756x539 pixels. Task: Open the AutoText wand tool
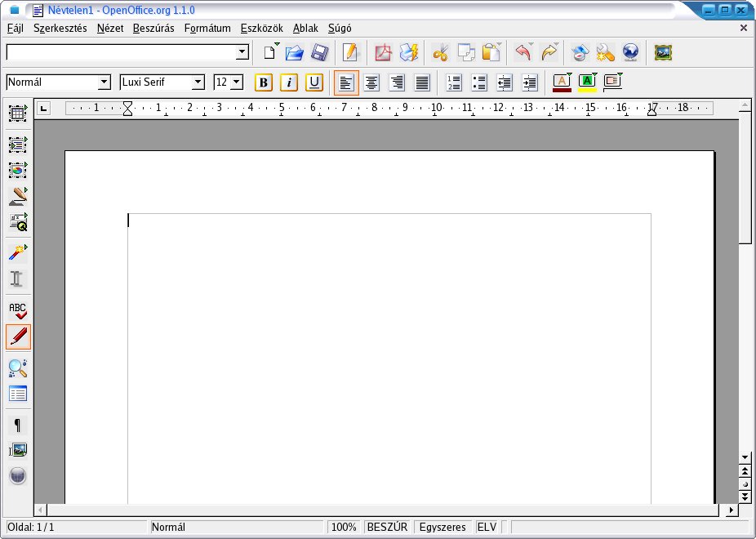coord(18,252)
